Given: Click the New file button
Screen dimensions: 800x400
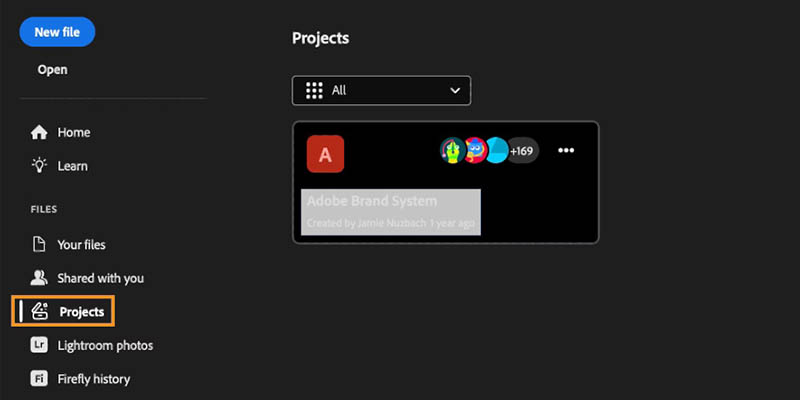Looking at the screenshot, I should (x=57, y=32).
